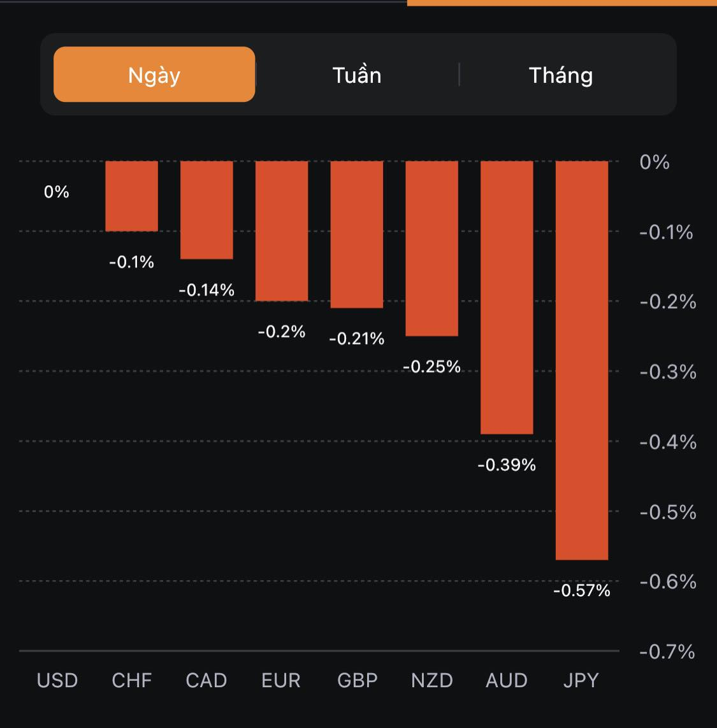Click the USD label on the bottom axis
The width and height of the screenshot is (717, 728).
(57, 680)
